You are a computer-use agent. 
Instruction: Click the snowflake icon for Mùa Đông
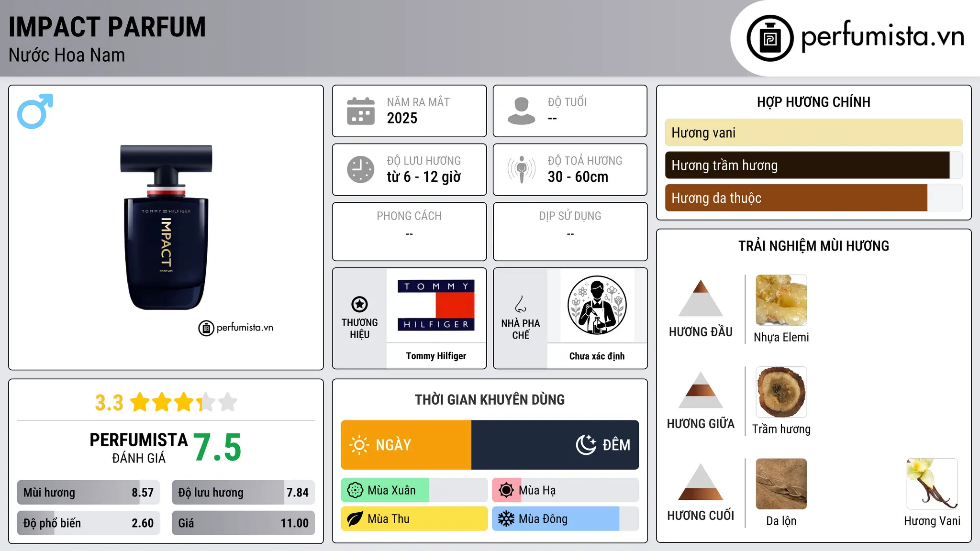(506, 519)
